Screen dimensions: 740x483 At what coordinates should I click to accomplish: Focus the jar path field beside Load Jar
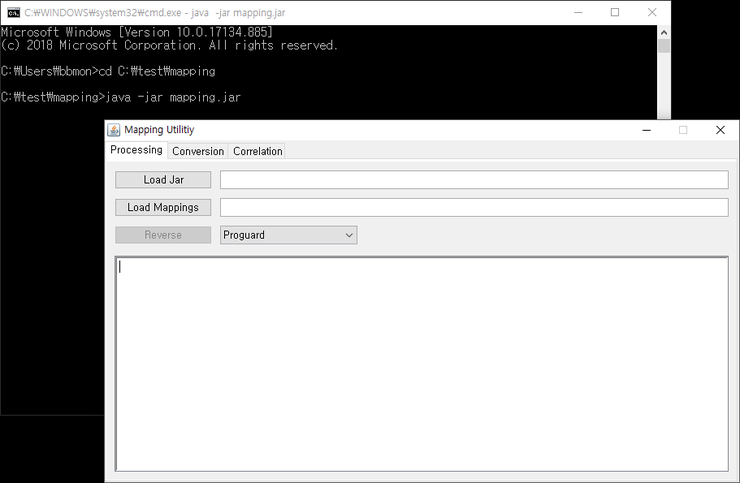coord(473,180)
